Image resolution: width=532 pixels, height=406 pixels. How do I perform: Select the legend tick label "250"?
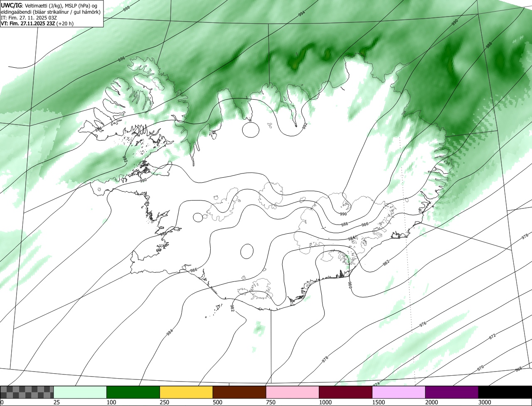pyautogui.click(x=165, y=402)
